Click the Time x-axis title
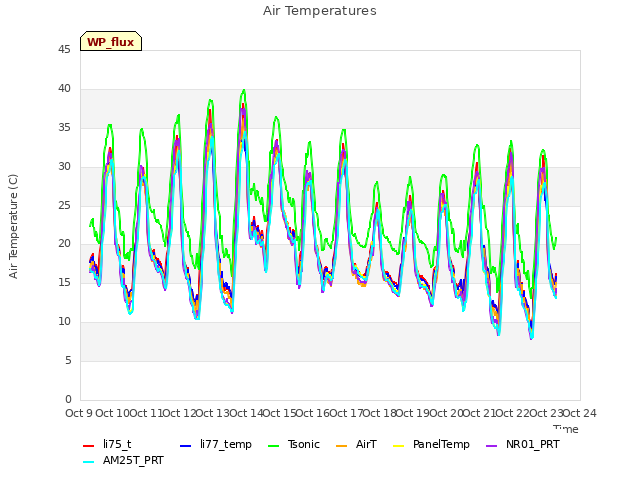 (x=566, y=429)
